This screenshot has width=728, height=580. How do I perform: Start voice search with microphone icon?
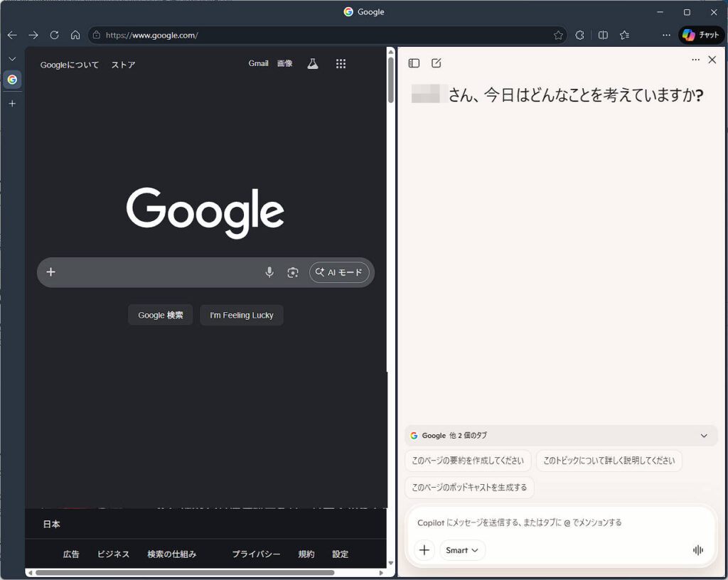[x=269, y=272]
